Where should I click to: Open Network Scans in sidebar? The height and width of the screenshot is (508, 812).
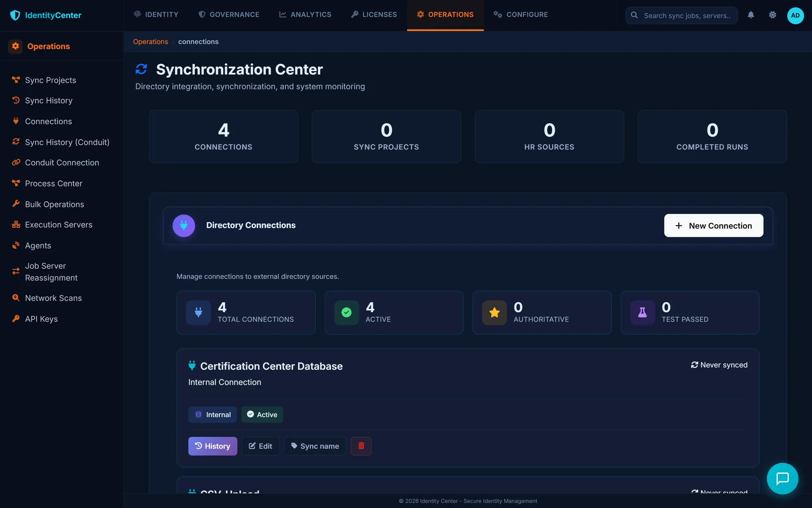pos(53,298)
